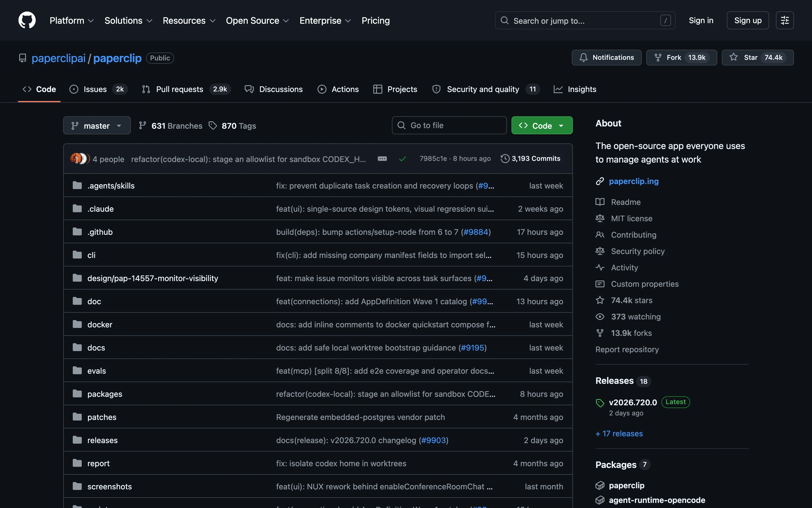Expand the Solutions menu

tap(129, 21)
